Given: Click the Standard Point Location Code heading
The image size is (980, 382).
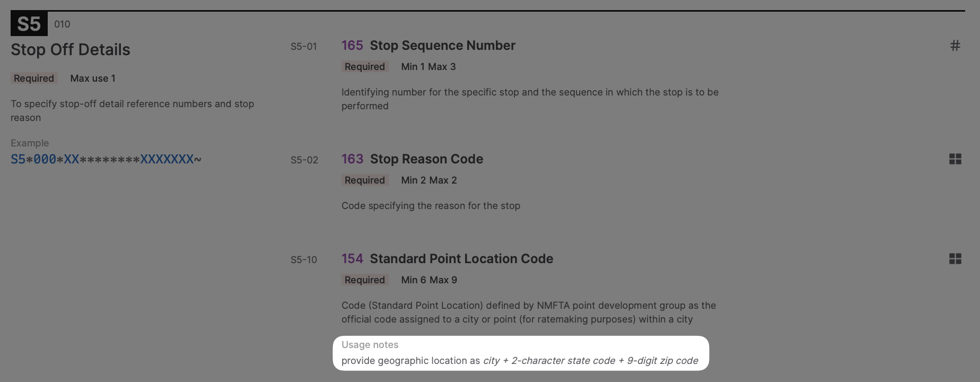Looking at the screenshot, I should (461, 259).
